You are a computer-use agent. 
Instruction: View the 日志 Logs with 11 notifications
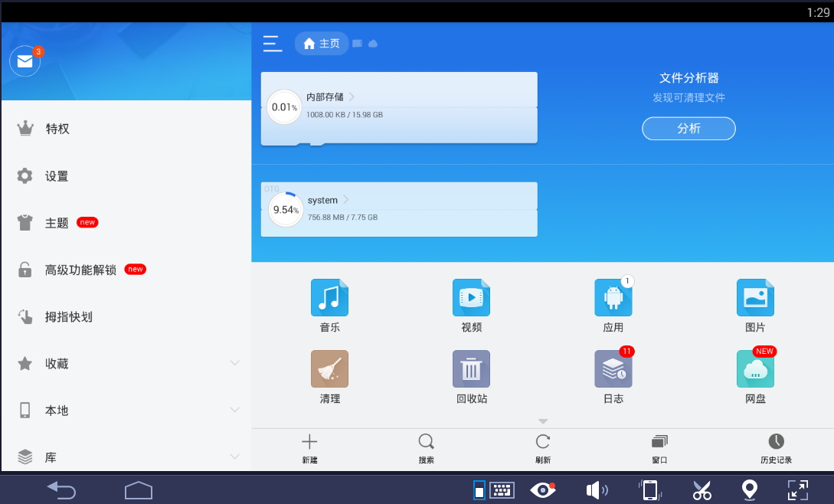(x=613, y=375)
